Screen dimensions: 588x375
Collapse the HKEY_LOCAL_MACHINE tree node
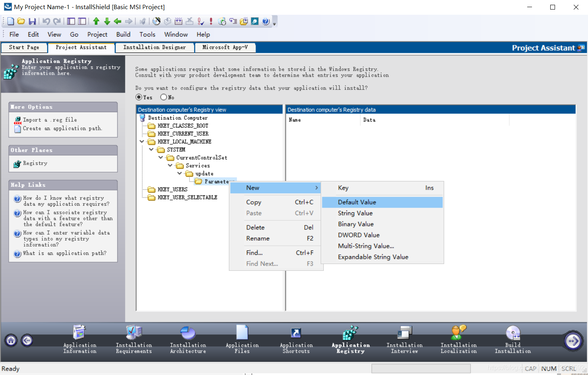tap(142, 141)
